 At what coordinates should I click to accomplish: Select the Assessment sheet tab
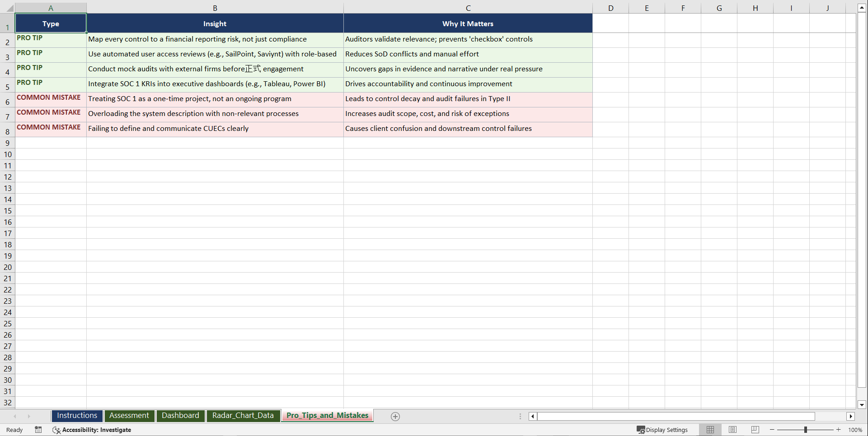pos(129,416)
